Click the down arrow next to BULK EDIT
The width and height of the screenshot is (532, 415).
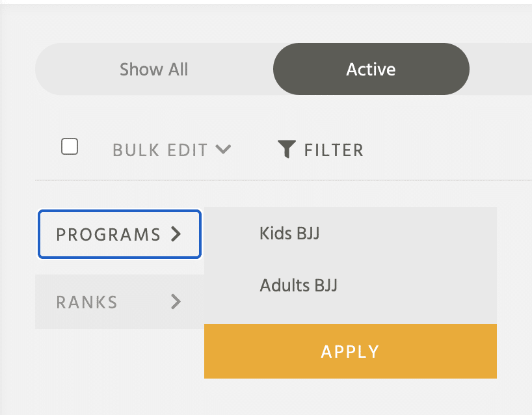click(x=223, y=150)
